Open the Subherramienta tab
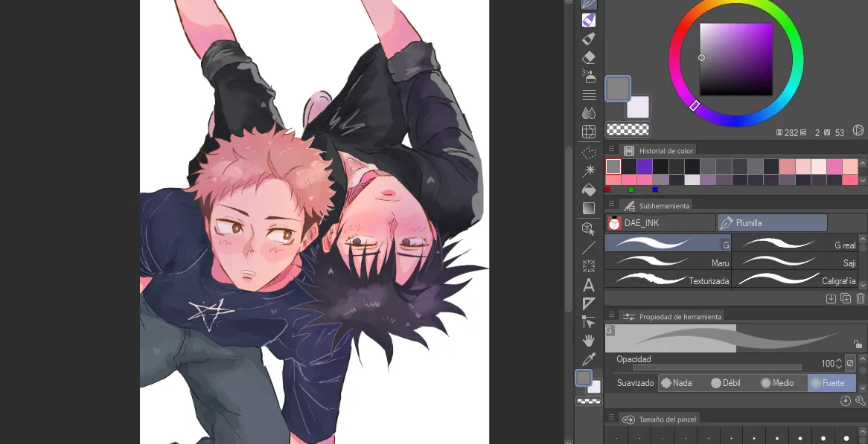Viewport: 868px width, 444px height. (x=657, y=206)
